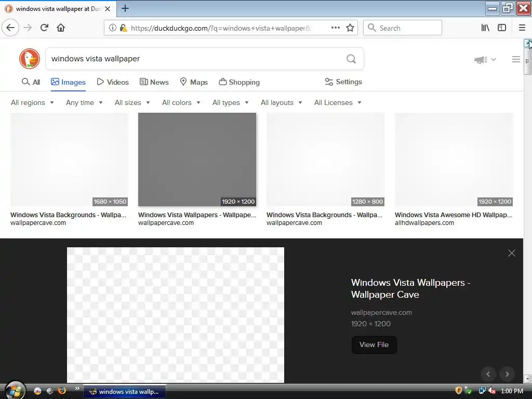The width and height of the screenshot is (532, 399).
Task: Open wallpapercave.com link in detail panel
Action: coord(381,312)
